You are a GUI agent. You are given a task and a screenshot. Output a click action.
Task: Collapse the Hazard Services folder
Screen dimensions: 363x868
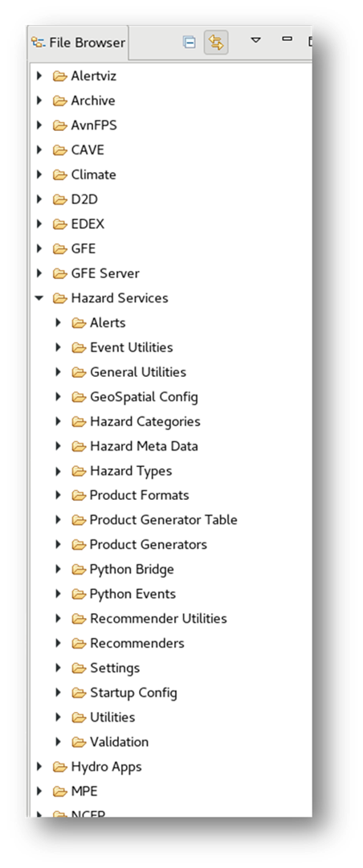(39, 298)
